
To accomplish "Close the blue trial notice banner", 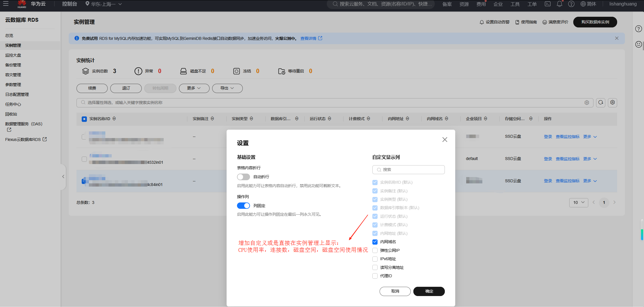I will (x=617, y=38).
